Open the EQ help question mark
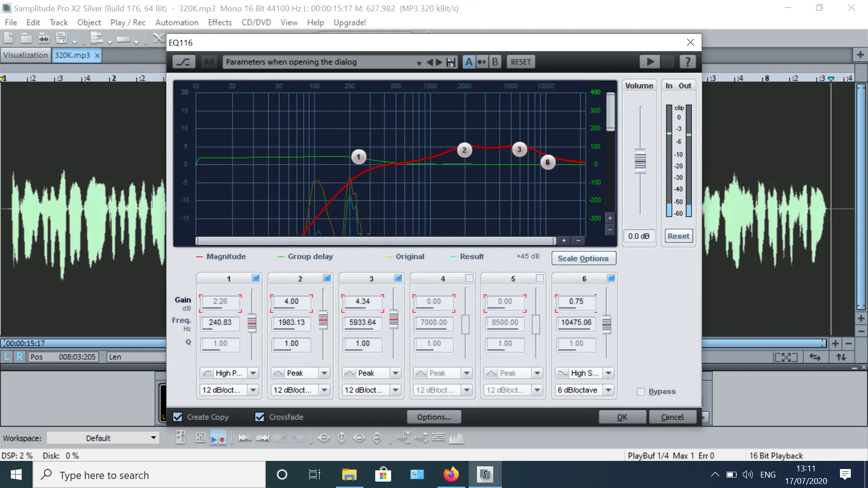 click(x=687, y=62)
